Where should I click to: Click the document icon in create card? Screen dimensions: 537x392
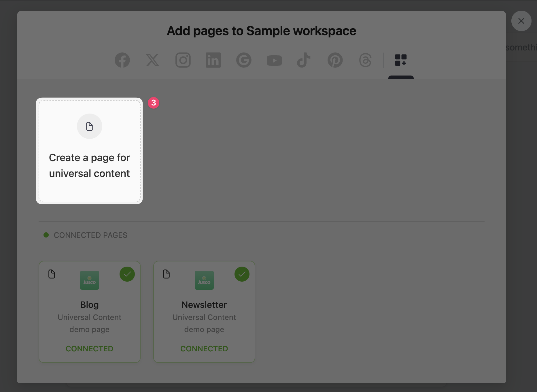pos(89,126)
